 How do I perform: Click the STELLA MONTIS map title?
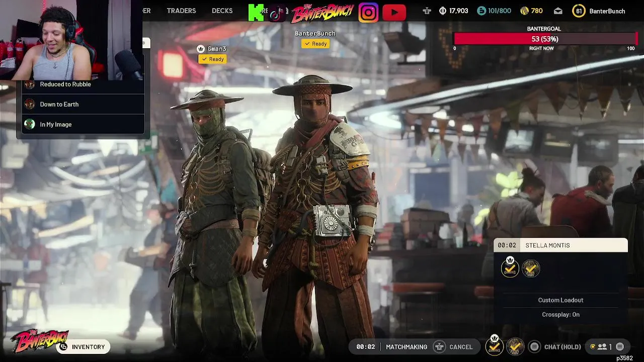click(x=547, y=245)
